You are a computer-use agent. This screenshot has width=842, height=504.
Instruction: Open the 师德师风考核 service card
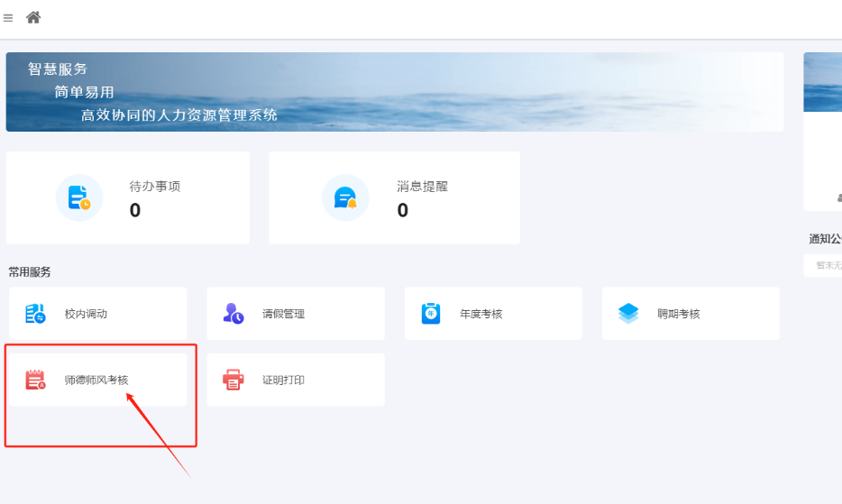97,380
